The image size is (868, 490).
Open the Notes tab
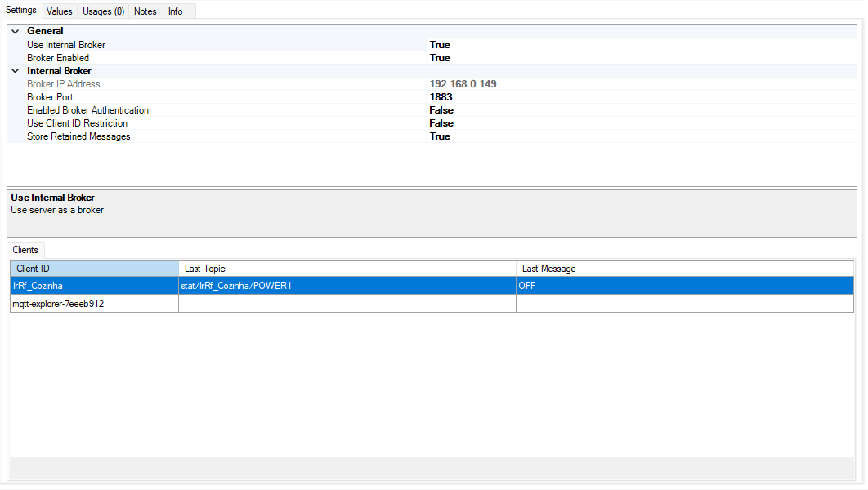[145, 11]
